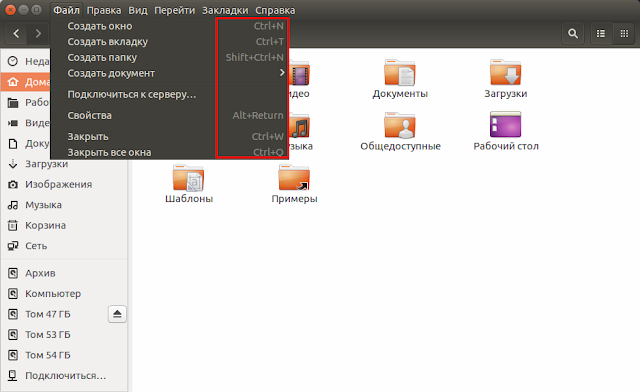Click the music note icon beside Музыка
Image resolution: width=640 pixels, height=392 pixels.
13,205
